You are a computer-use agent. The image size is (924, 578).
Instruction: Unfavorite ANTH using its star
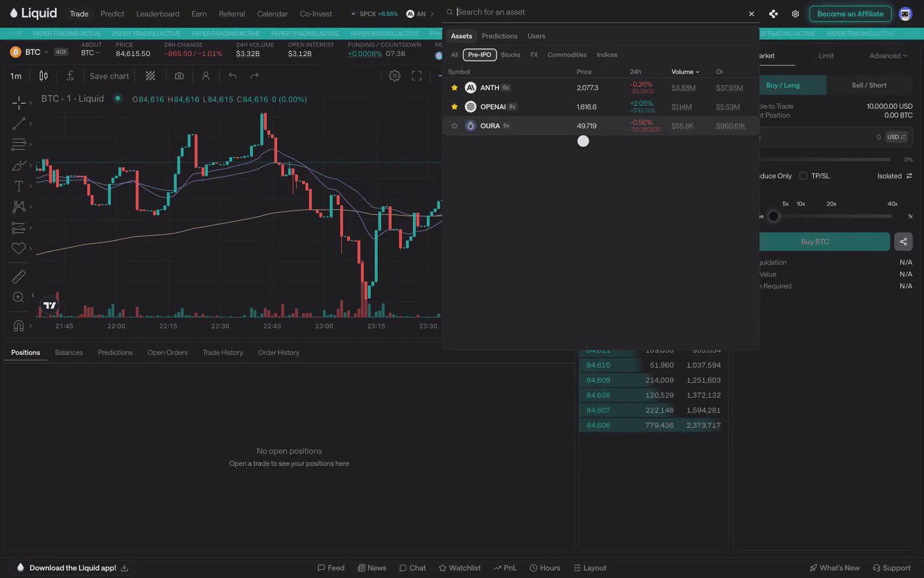point(454,88)
